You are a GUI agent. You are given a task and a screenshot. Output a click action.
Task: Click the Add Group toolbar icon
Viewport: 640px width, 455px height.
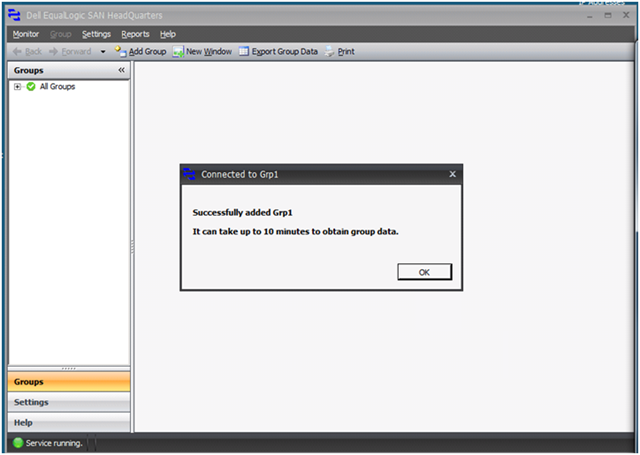pyautogui.click(x=120, y=51)
